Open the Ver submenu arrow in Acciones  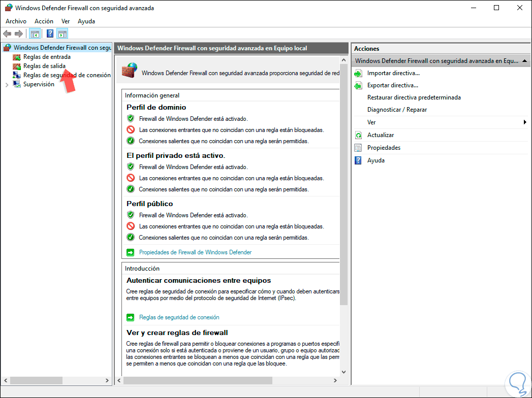point(525,122)
